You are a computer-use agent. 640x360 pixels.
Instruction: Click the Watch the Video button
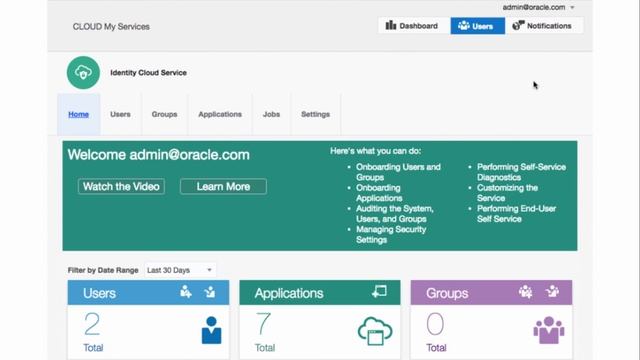click(x=121, y=187)
